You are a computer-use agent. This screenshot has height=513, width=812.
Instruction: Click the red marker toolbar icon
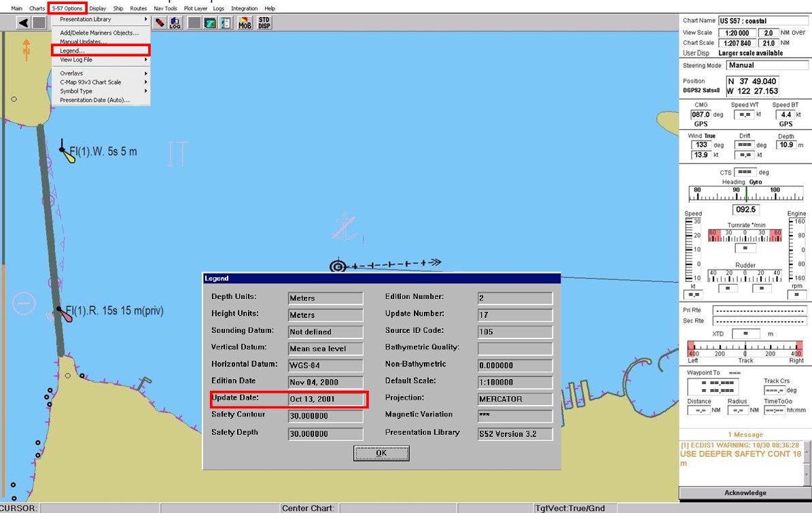click(x=160, y=22)
